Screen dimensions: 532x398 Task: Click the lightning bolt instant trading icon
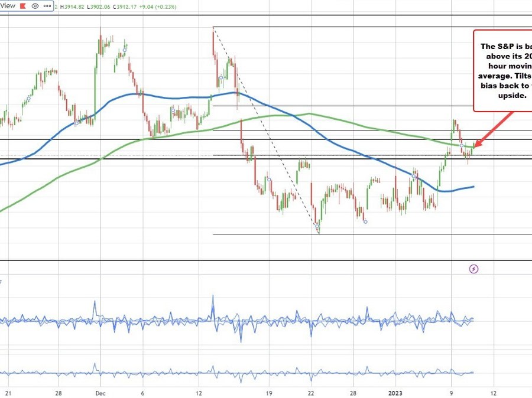[x=475, y=269]
